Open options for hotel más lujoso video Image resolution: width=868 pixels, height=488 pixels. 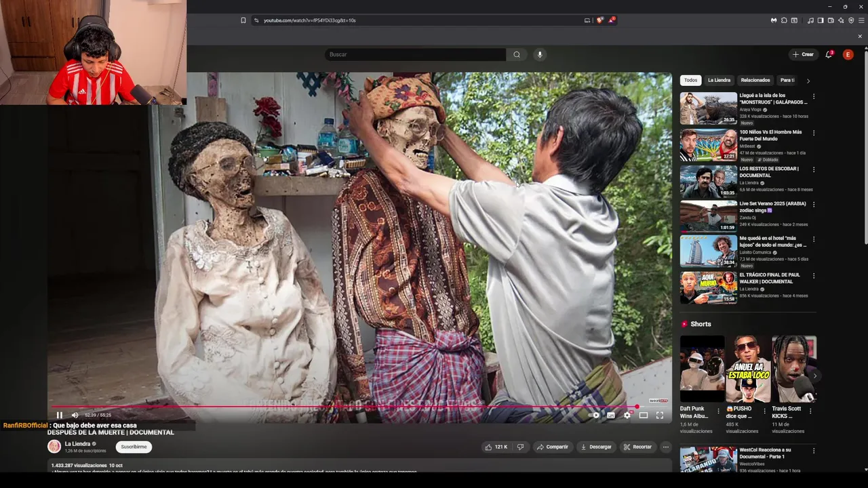click(x=814, y=240)
